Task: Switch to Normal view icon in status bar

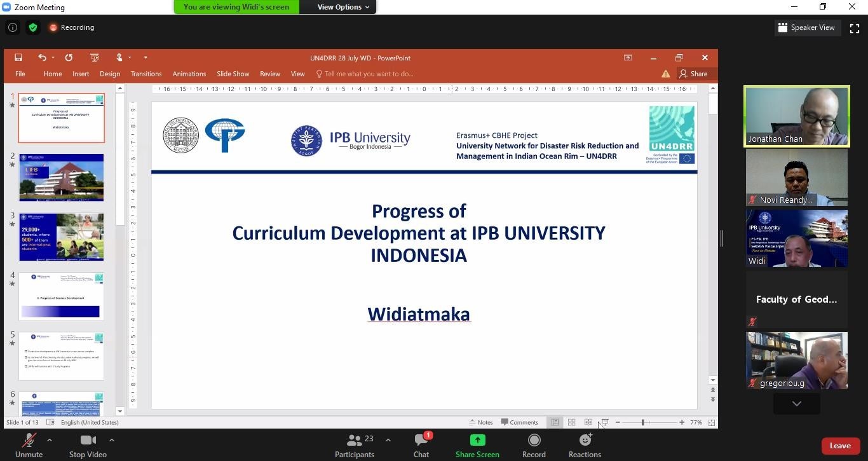Action: click(x=555, y=422)
